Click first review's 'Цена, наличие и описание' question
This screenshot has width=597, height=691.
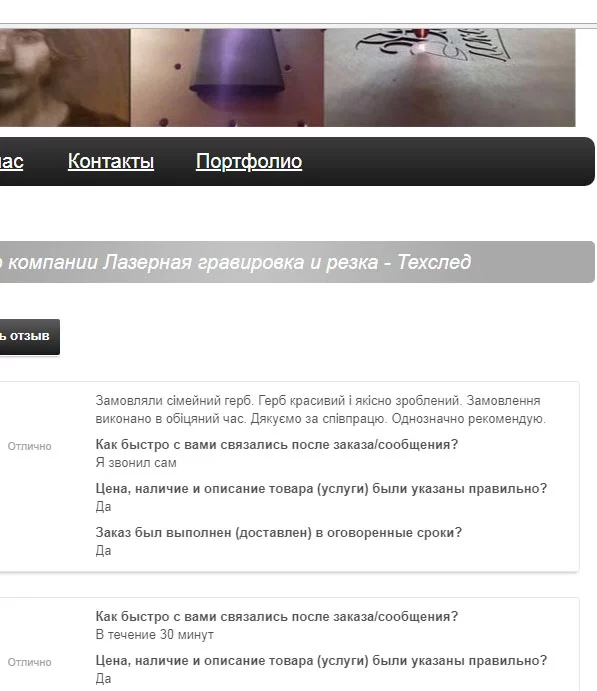click(321, 488)
